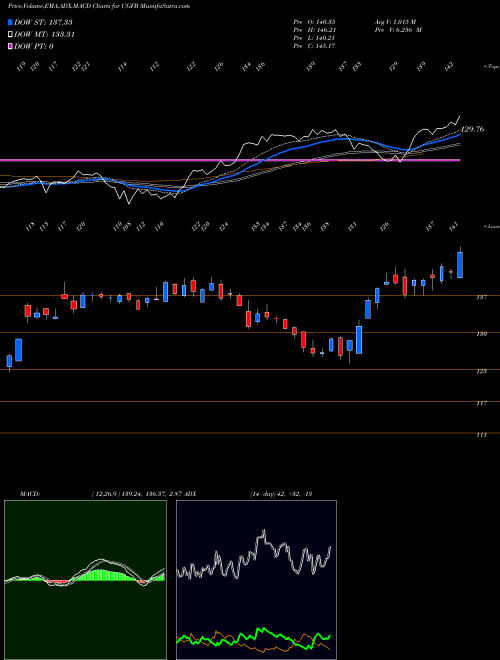Click the white DOW MT legend swatch

[x=10, y=34]
